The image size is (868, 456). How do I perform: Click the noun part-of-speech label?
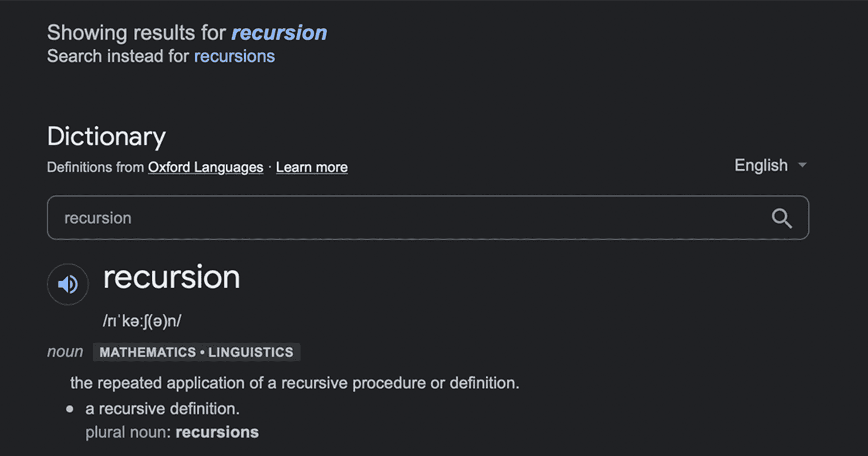point(65,352)
